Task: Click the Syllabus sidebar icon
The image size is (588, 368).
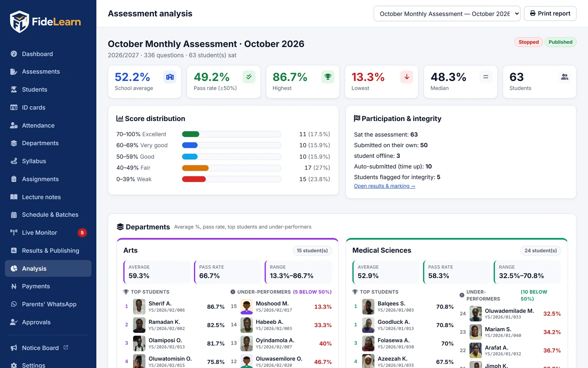Action: pos(14,161)
